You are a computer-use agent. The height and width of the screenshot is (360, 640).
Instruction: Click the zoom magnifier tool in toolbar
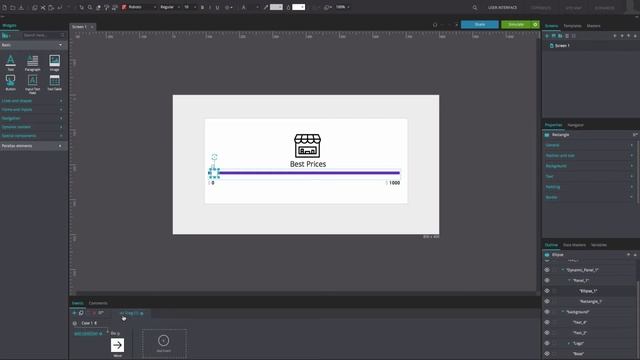90,7
